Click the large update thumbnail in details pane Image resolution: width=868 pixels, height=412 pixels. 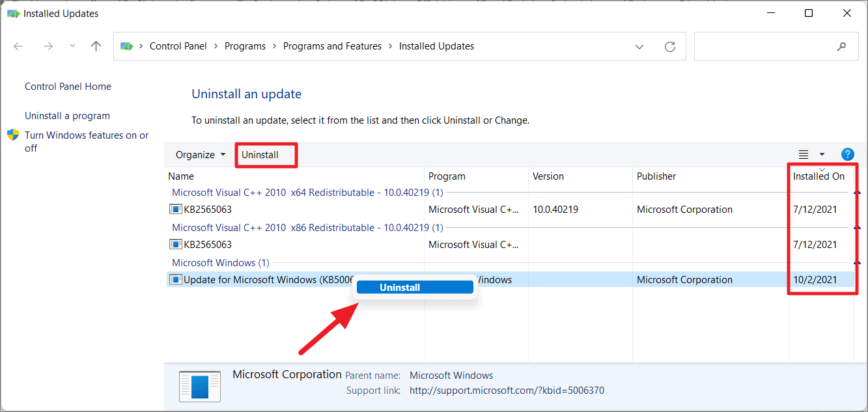coord(200,386)
